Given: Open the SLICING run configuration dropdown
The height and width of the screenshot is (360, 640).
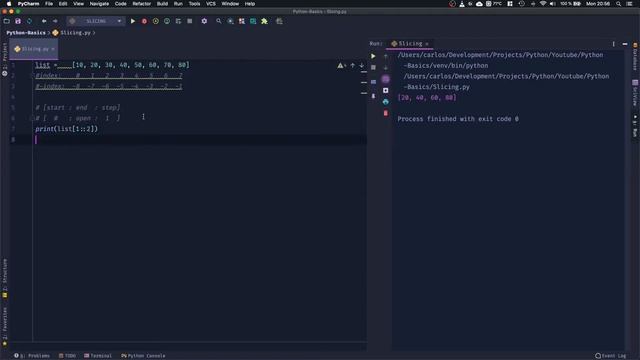Looking at the screenshot, I should click(x=96, y=21).
